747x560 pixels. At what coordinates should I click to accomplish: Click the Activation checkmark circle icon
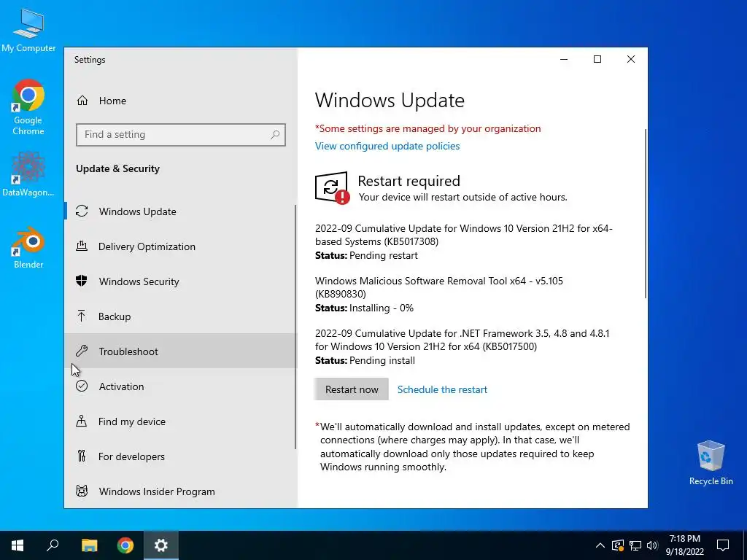[x=82, y=386]
